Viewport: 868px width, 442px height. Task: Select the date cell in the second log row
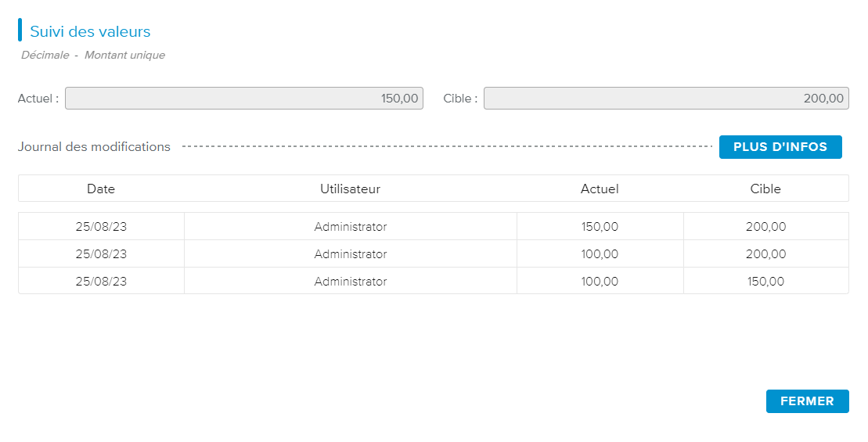click(x=101, y=254)
